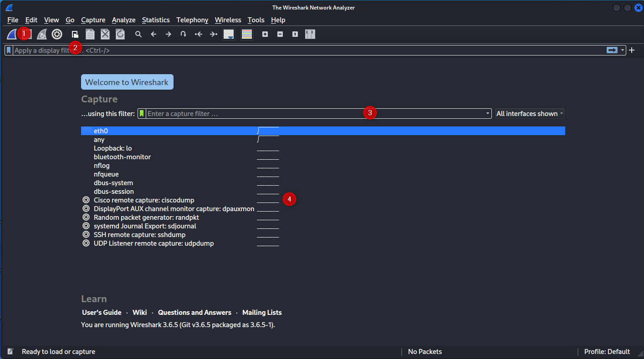Open capture options gear icon in toolbar
Viewport: 644px width, 359px height.
tap(57, 34)
